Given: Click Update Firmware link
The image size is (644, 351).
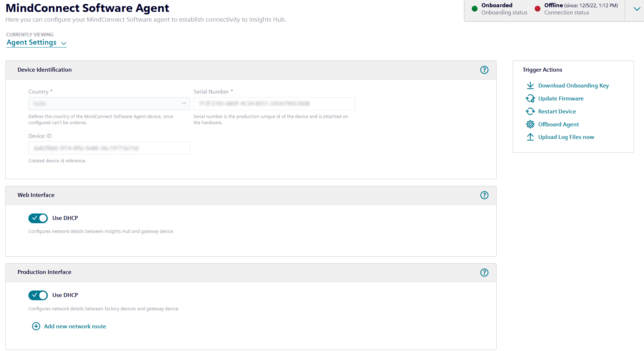Looking at the screenshot, I should point(561,98).
